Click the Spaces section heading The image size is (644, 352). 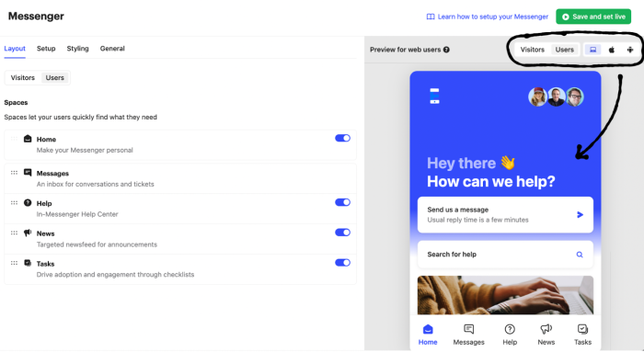(16, 103)
